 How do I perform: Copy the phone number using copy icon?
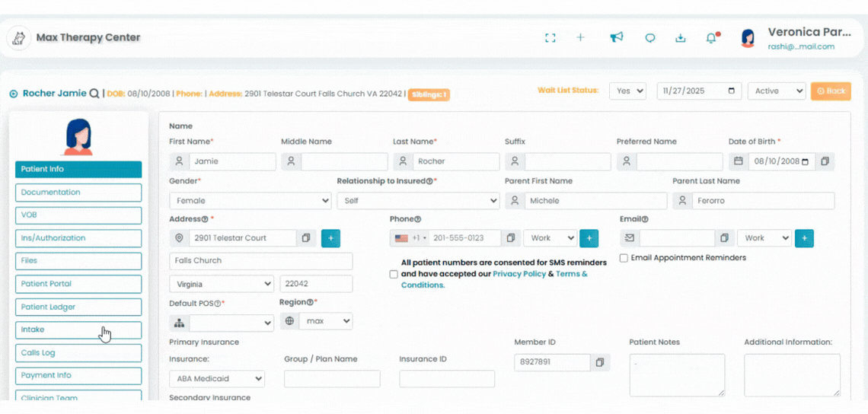click(x=510, y=238)
